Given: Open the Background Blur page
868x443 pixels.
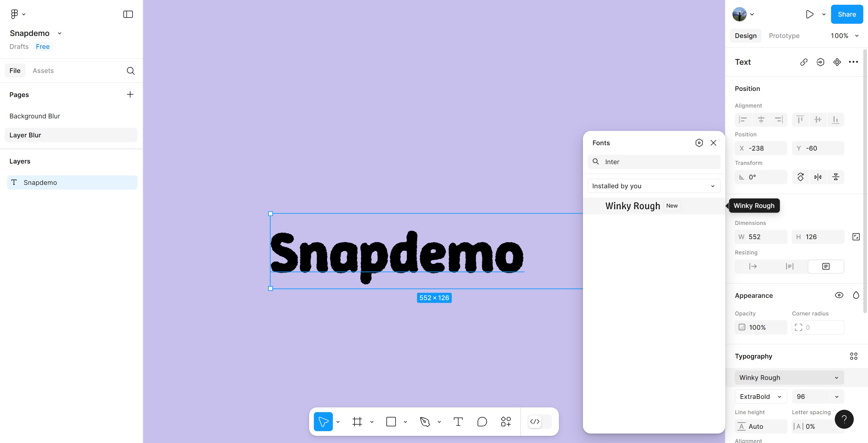Looking at the screenshot, I should (71, 116).
